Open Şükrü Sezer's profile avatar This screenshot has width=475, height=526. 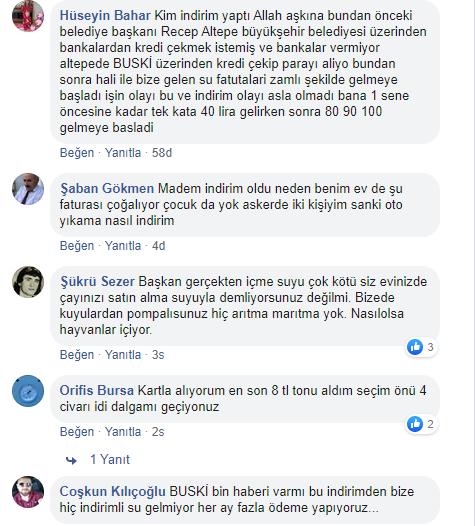pyautogui.click(x=28, y=282)
